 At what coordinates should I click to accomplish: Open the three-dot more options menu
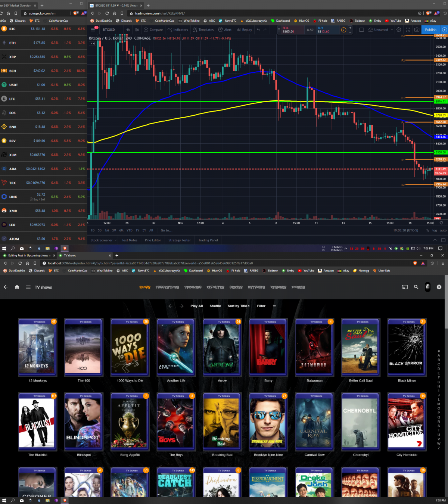(274, 306)
